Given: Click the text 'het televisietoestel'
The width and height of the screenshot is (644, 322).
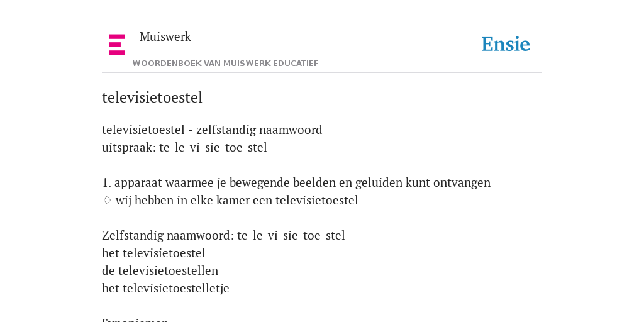Looking at the screenshot, I should tap(153, 253).
